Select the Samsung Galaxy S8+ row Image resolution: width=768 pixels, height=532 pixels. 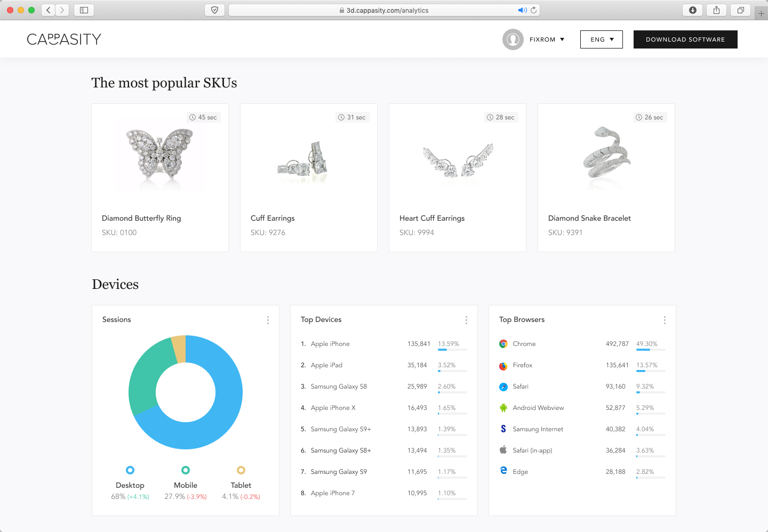(384, 451)
